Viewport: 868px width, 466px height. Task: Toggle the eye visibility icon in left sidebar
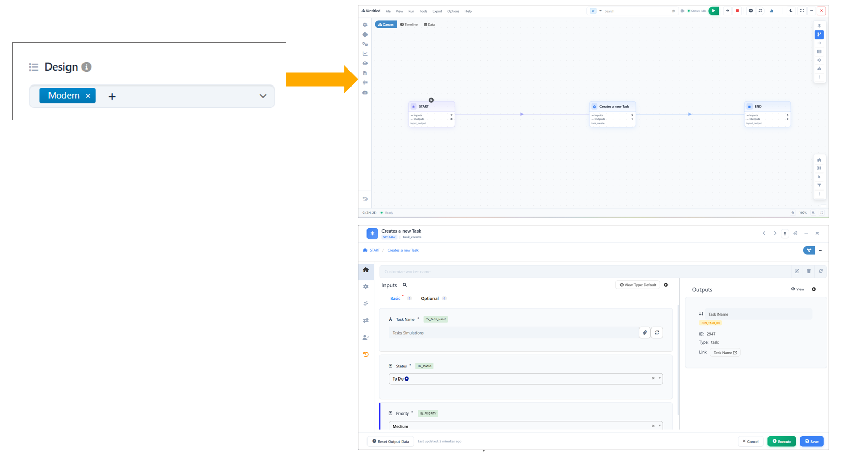tap(365, 63)
